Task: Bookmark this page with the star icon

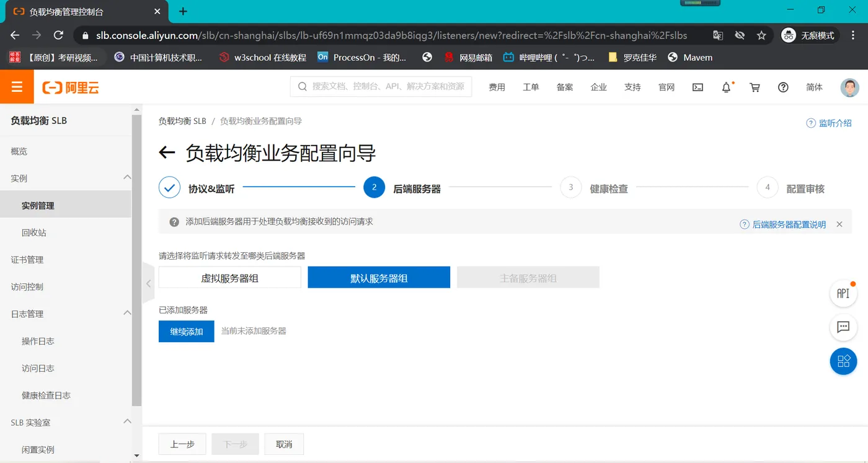Action: [761, 35]
